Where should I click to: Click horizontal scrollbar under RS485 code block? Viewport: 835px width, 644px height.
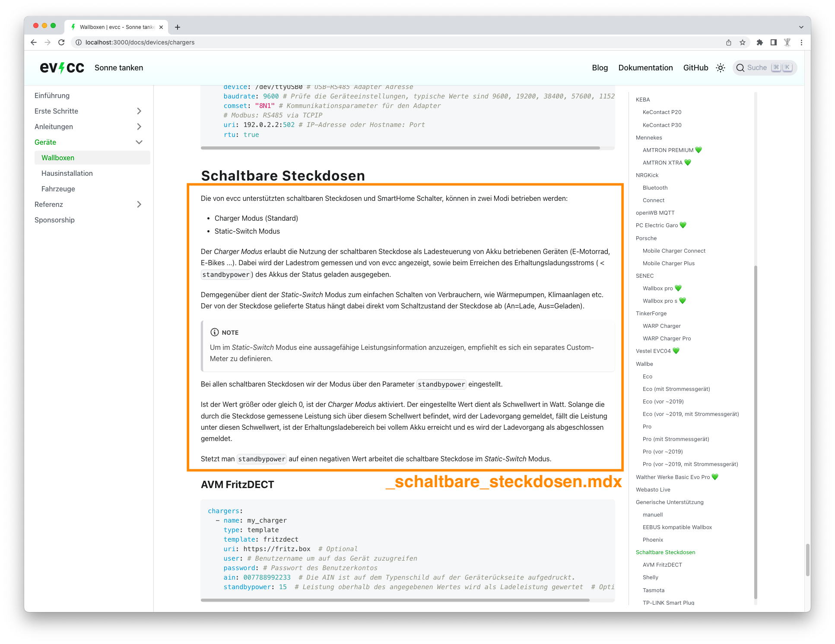point(400,148)
